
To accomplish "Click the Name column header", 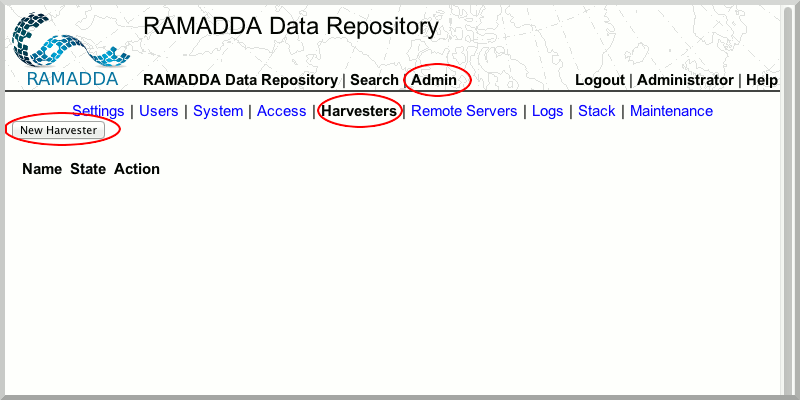I will click(42, 169).
